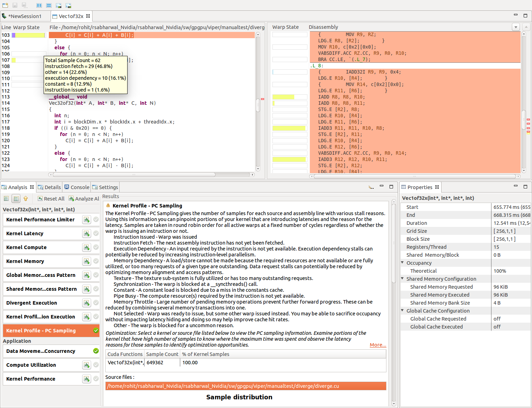
Task: Open the Disassembly view dropdown arrow
Action: pyautogui.click(x=516, y=27)
